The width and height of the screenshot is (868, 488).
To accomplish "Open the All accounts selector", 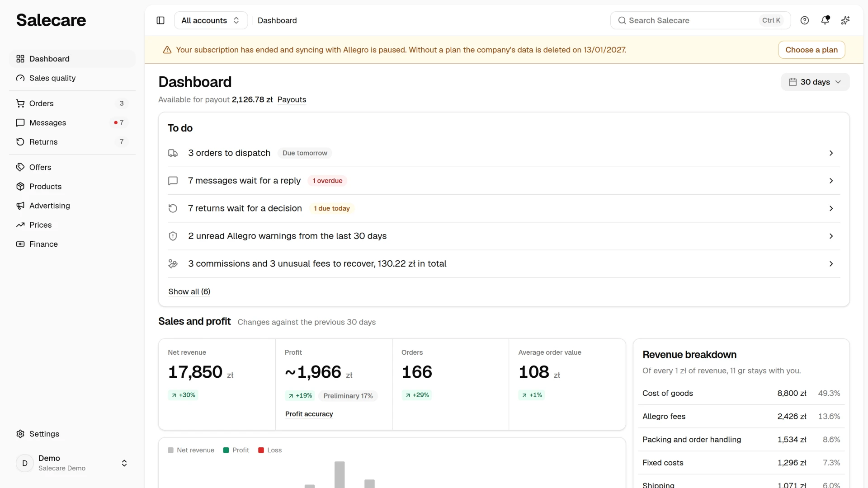I will click(x=211, y=20).
